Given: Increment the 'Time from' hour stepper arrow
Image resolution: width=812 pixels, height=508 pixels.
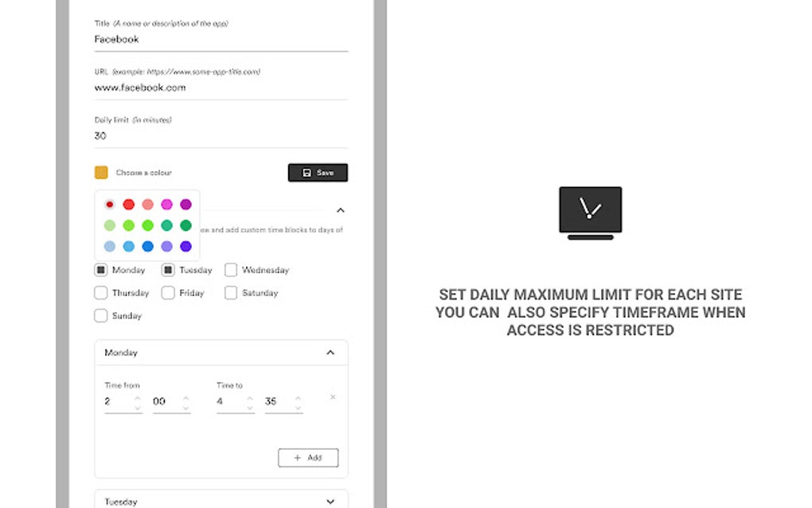Looking at the screenshot, I should [138, 397].
